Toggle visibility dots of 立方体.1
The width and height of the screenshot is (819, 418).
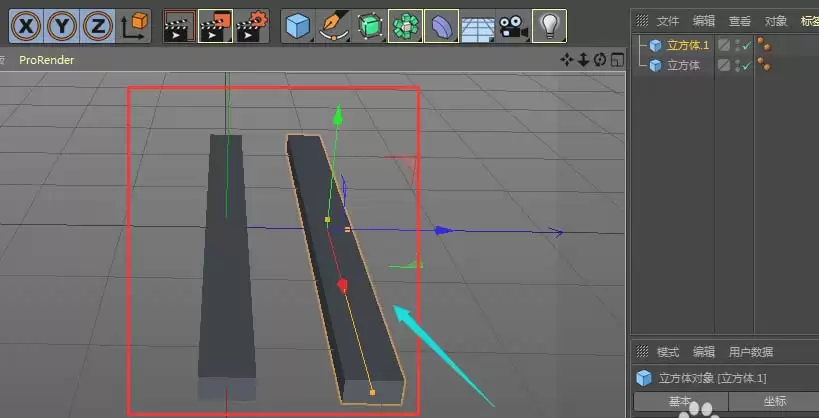[x=738, y=45]
